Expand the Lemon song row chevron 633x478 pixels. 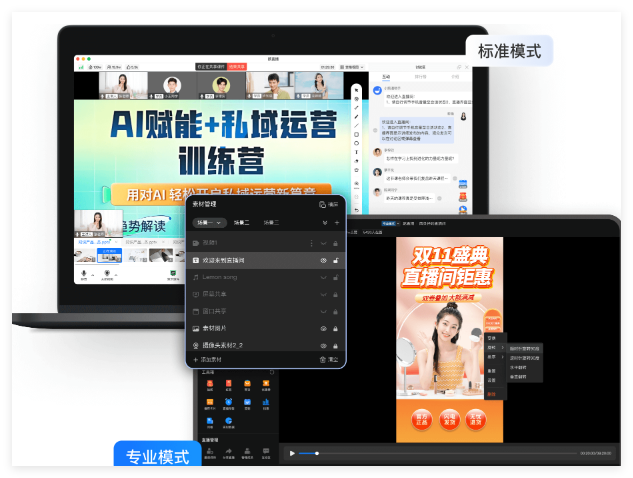[323, 277]
